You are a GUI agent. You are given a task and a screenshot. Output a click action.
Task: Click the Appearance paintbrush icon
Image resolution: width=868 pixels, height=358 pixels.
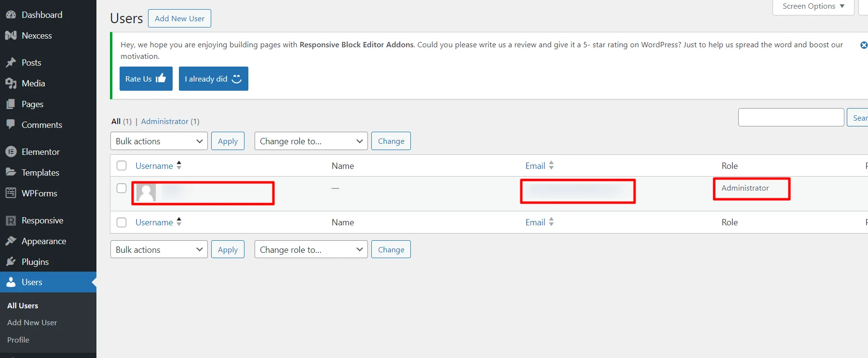pos(11,241)
